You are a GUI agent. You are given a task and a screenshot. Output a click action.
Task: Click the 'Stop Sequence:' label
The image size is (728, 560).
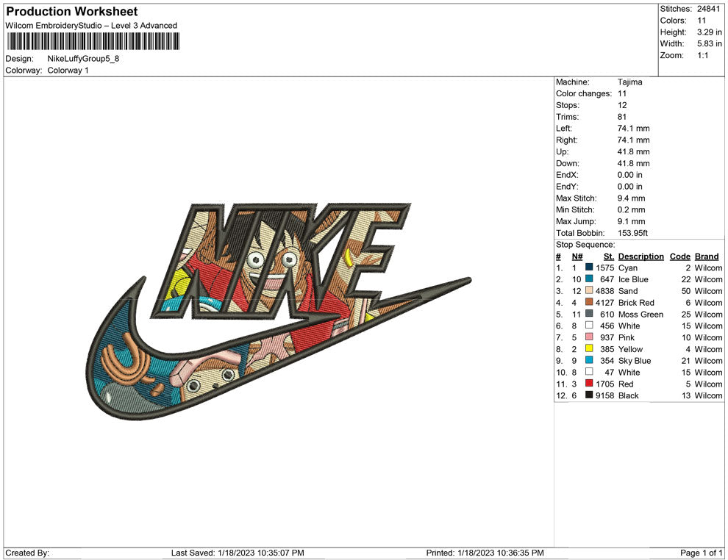(x=585, y=245)
